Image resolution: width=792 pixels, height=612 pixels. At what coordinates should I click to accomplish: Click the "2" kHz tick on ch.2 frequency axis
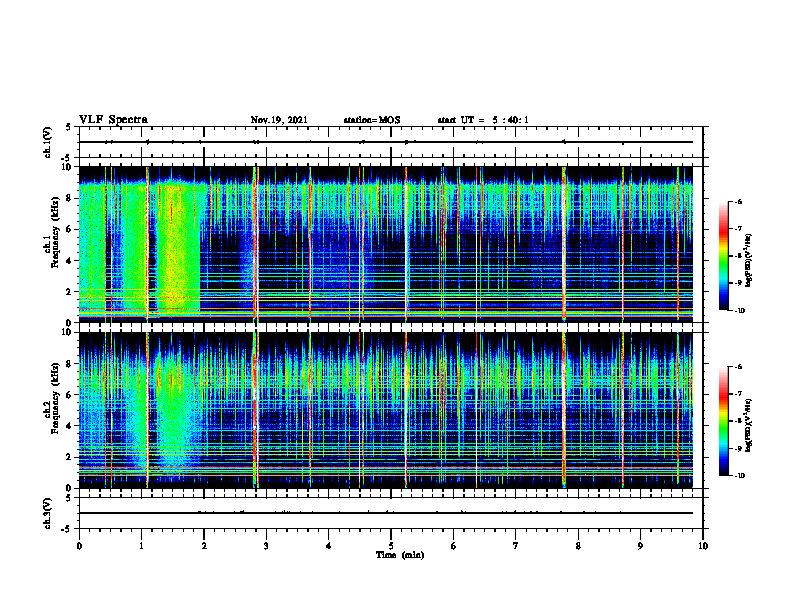pos(70,458)
